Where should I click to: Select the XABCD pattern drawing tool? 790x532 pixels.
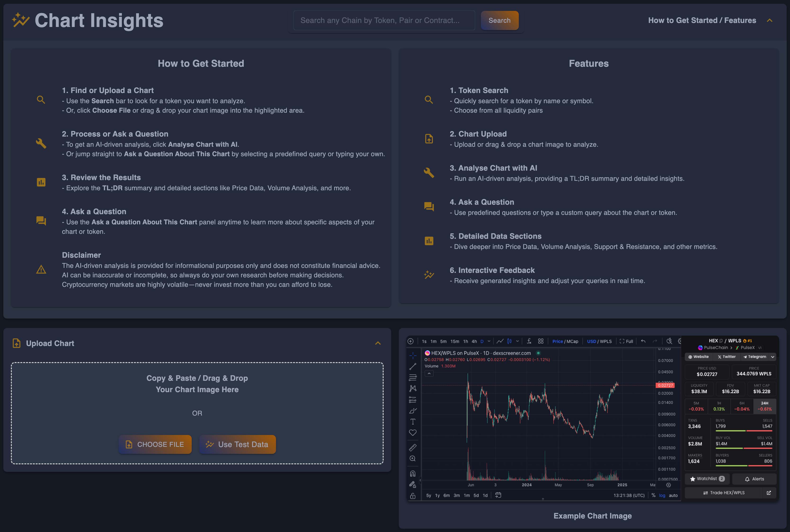[x=413, y=389]
